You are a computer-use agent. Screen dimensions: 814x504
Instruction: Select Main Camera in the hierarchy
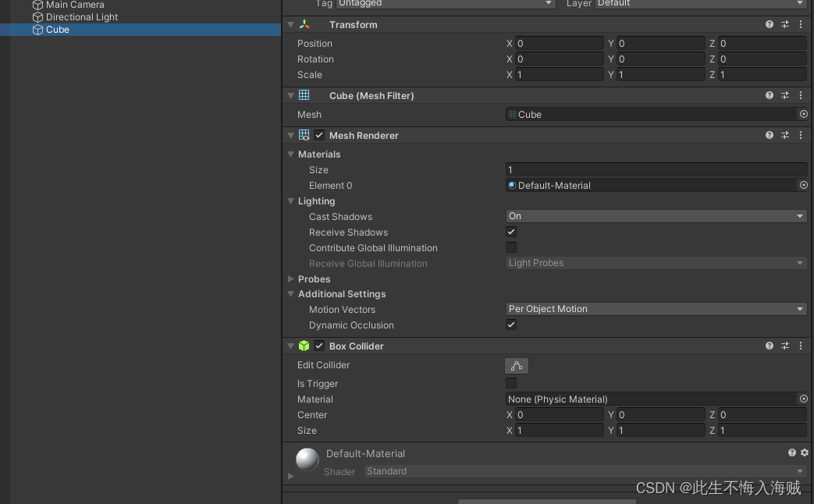[x=74, y=5]
